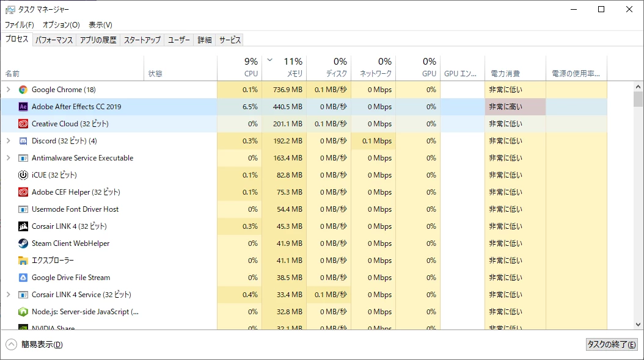644x360 pixels.
Task: Click the vertical scrollbar thumb
Action: click(x=638, y=99)
